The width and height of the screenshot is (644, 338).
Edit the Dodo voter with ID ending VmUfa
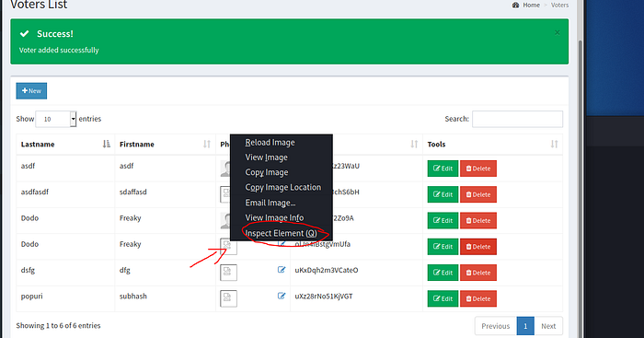click(443, 247)
